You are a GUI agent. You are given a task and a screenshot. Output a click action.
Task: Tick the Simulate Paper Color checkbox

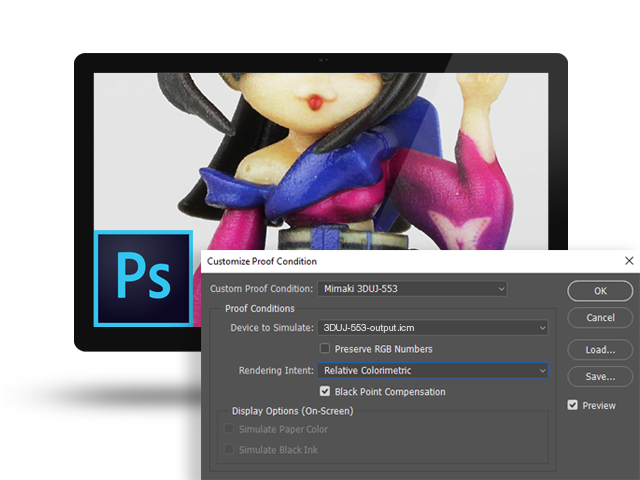(230, 429)
